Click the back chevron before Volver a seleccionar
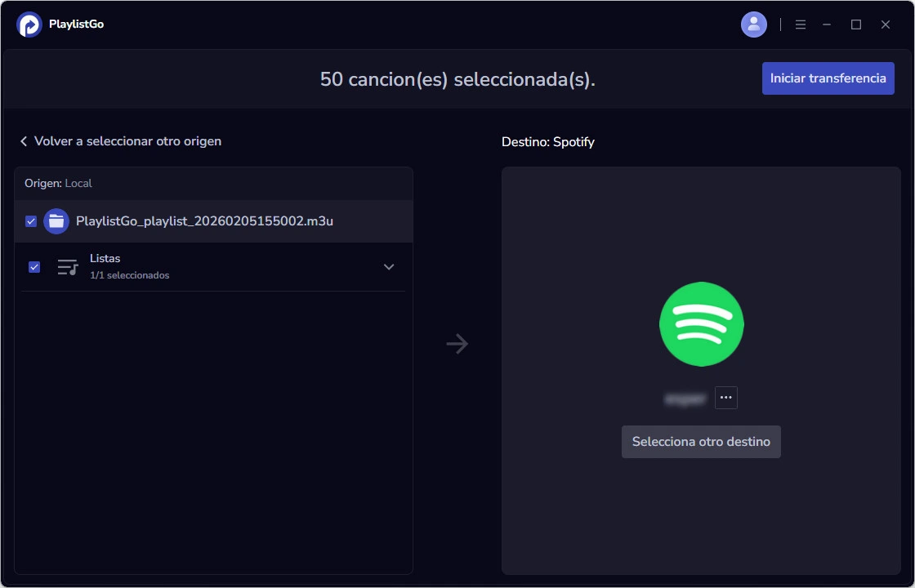 point(23,140)
